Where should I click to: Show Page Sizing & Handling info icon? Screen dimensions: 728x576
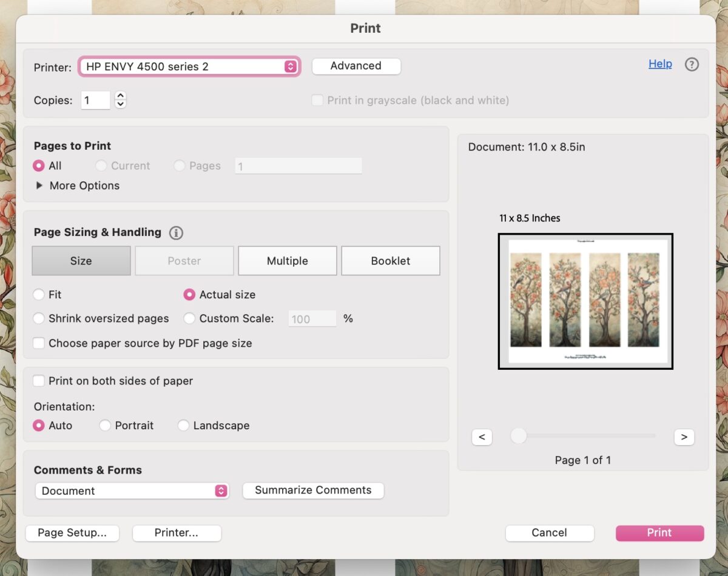pos(176,233)
